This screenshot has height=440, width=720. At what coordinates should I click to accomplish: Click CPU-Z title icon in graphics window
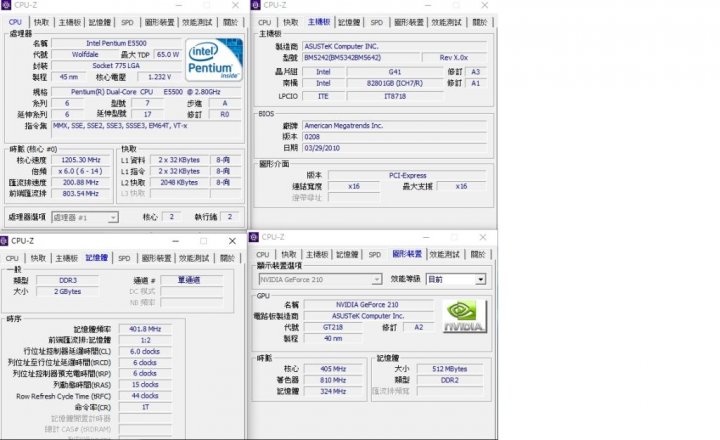tap(254, 237)
